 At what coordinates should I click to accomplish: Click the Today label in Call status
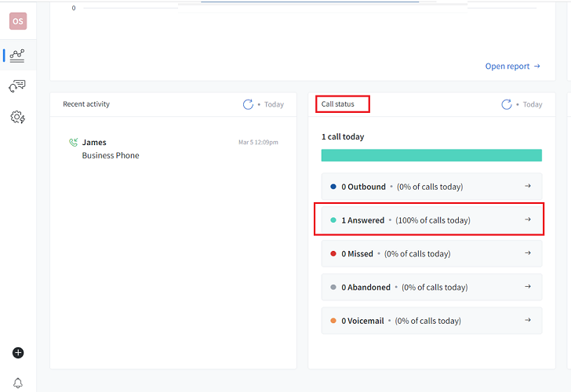click(533, 105)
